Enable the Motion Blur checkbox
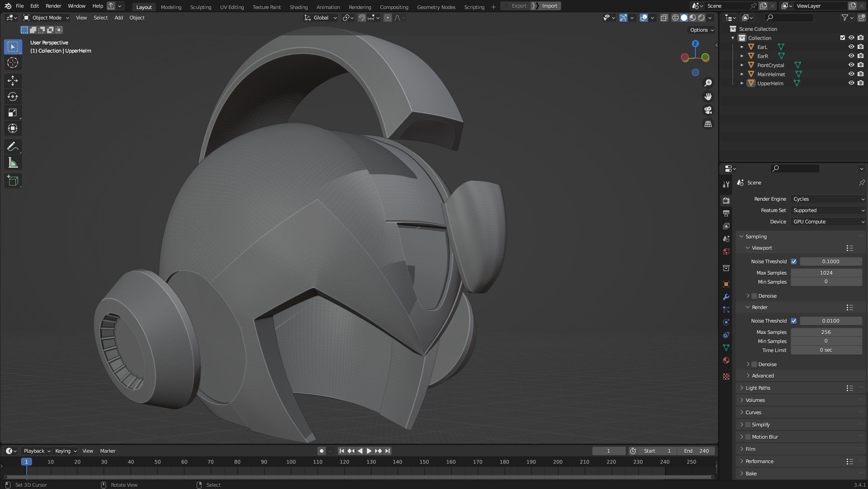Image resolution: width=868 pixels, height=489 pixels. [x=748, y=437]
